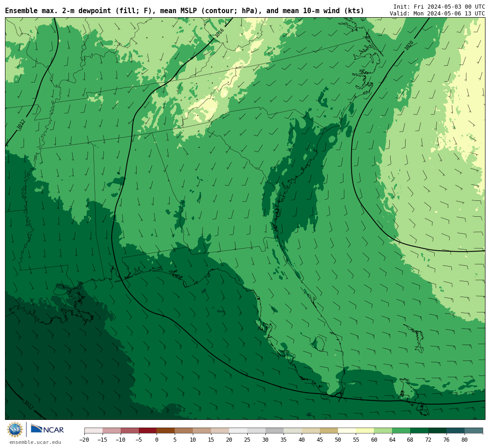Click the '-20' colorbar label

[84, 440]
